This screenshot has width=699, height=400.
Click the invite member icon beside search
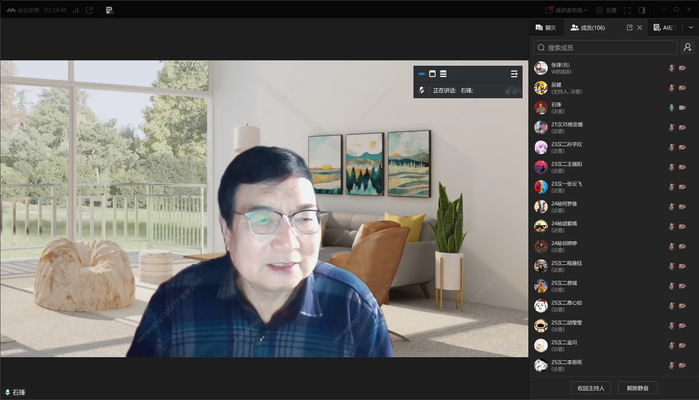[687, 47]
